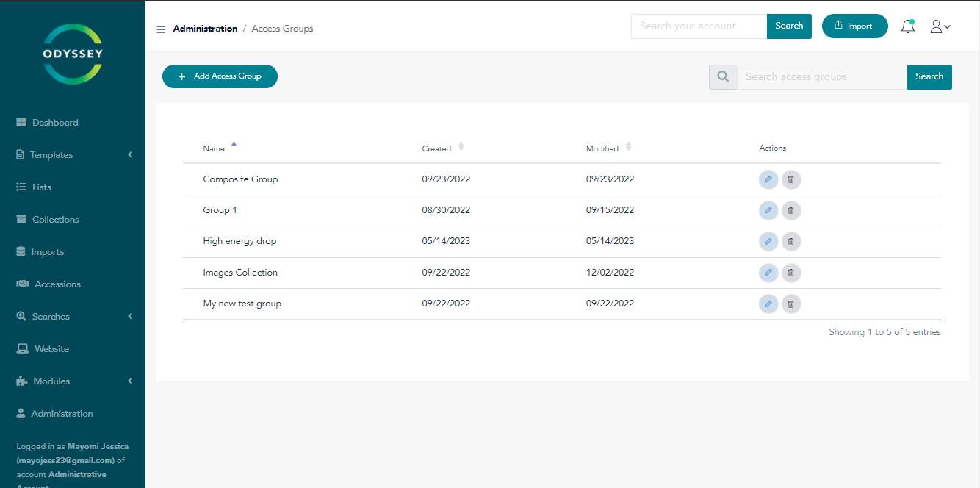Click the 05/14/2023 created date
Image resolution: width=980 pixels, height=488 pixels.
[446, 241]
